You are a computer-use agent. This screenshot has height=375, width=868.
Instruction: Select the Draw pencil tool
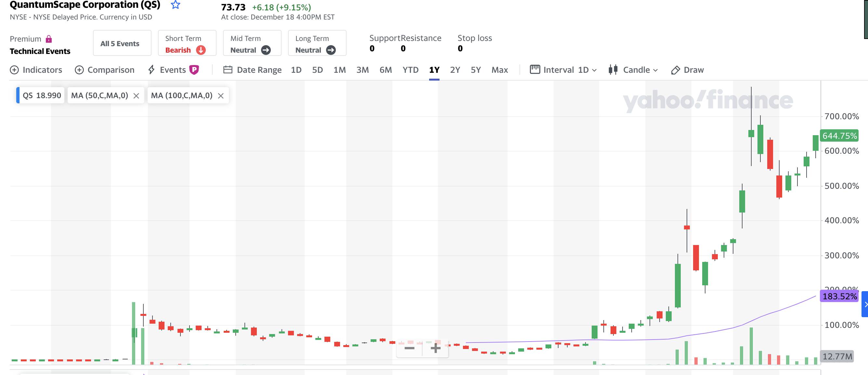click(x=675, y=70)
